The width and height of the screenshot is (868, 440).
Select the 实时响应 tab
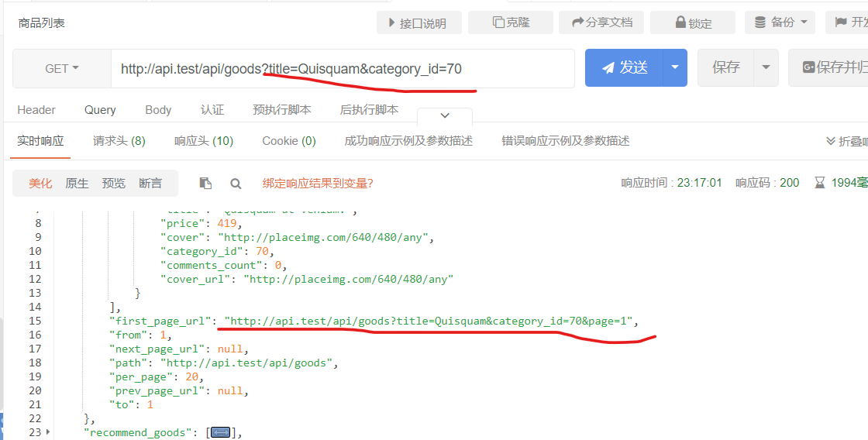40,140
